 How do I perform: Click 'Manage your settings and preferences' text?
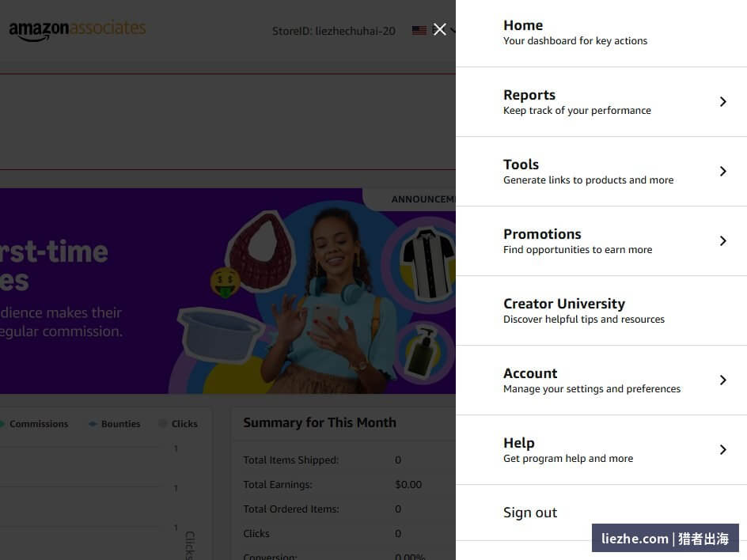click(592, 388)
